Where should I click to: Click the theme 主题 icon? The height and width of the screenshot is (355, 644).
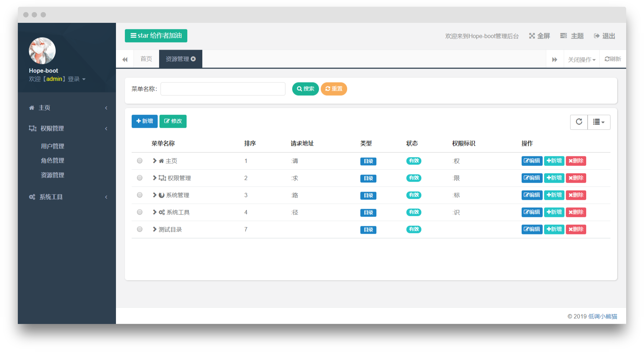point(563,36)
